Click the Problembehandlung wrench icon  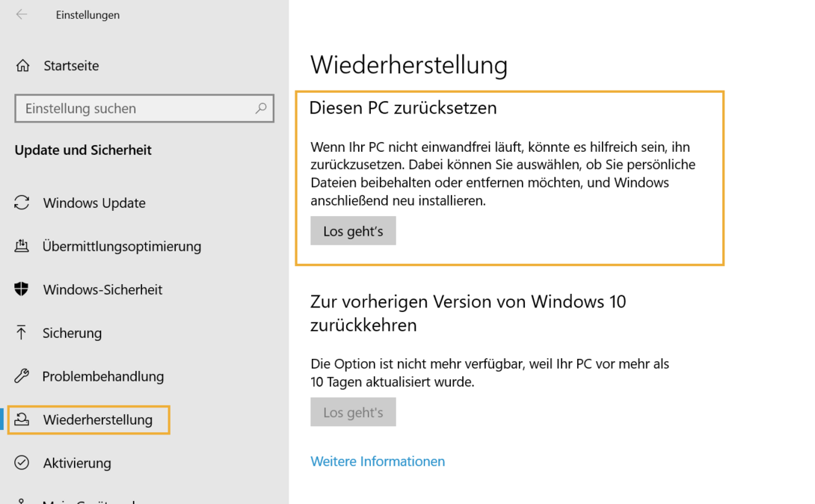22,376
